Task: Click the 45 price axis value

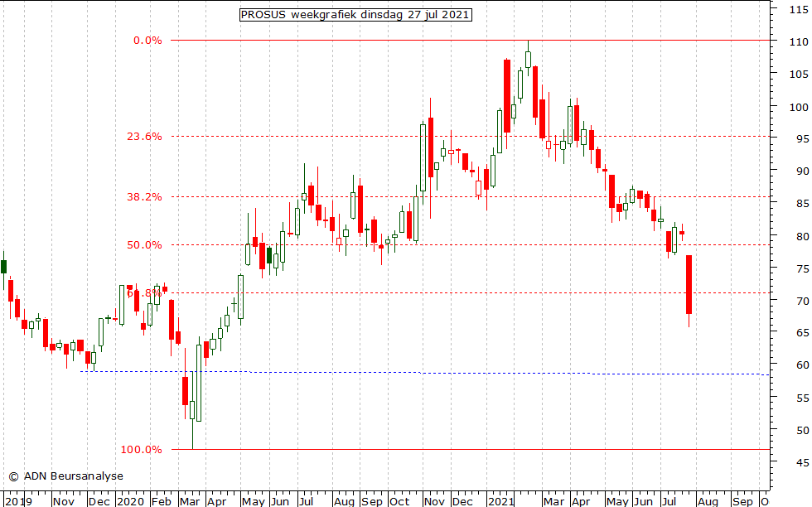Action: [x=802, y=462]
